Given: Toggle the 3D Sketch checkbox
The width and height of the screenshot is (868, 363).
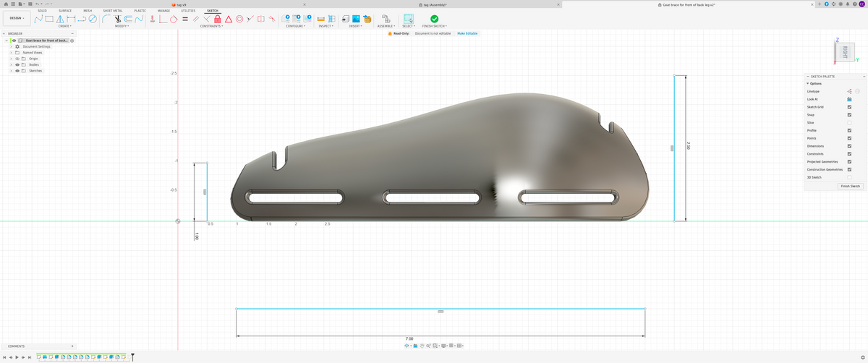Looking at the screenshot, I should point(849,177).
